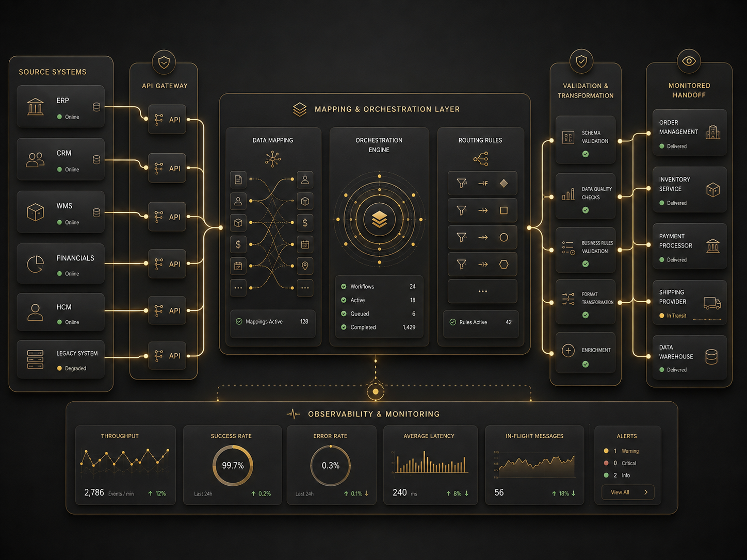Click the Data Warehouse database icon
This screenshot has height=560, width=747.
click(x=711, y=357)
